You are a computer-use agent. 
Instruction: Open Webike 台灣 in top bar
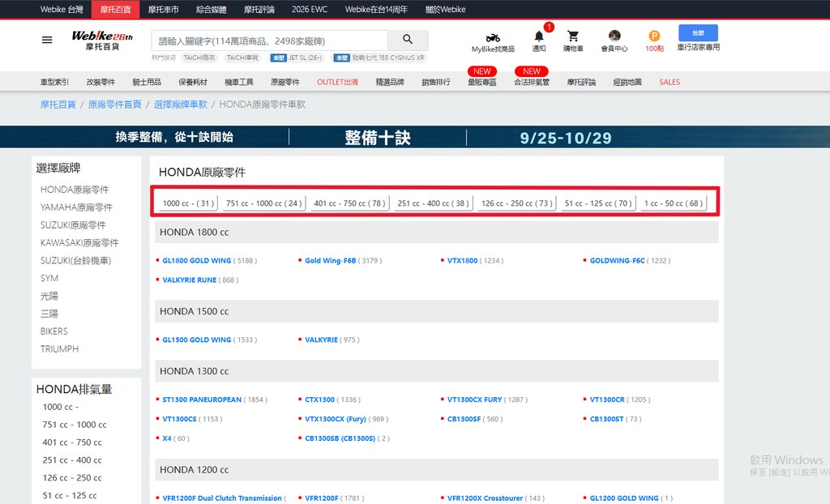[x=62, y=9]
